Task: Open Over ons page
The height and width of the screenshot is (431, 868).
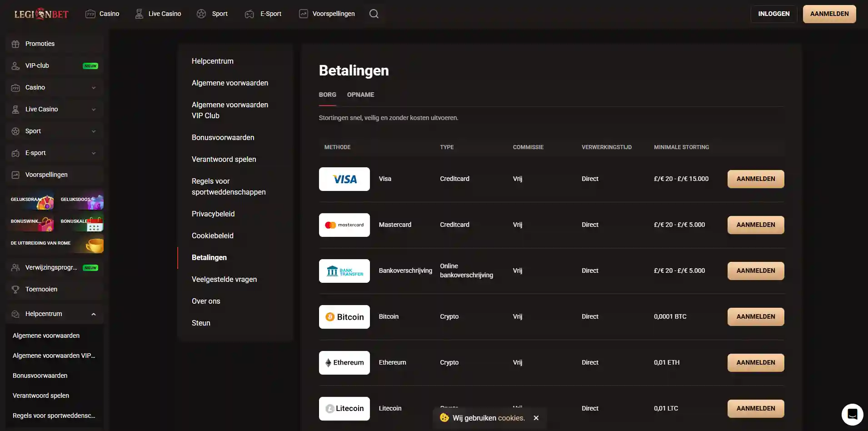Action: [x=206, y=301]
